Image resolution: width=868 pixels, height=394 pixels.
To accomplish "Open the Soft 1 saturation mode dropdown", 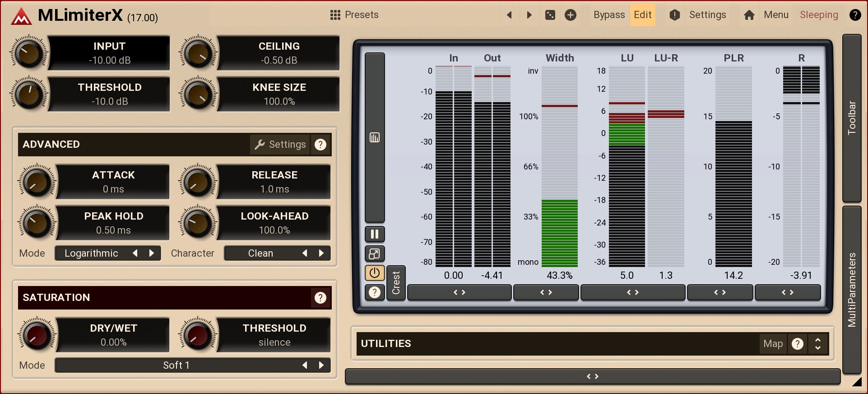I will coord(176,365).
